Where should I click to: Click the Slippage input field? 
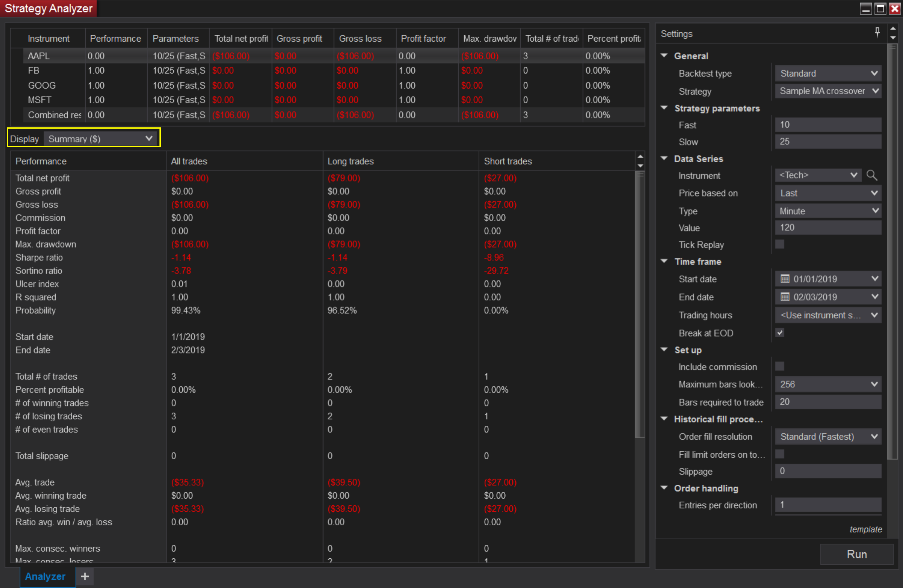(827, 471)
